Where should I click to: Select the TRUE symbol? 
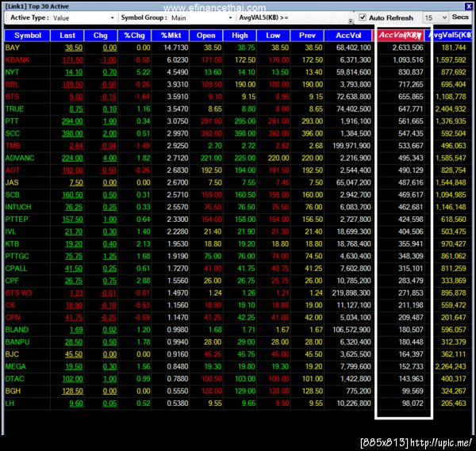tap(14, 109)
